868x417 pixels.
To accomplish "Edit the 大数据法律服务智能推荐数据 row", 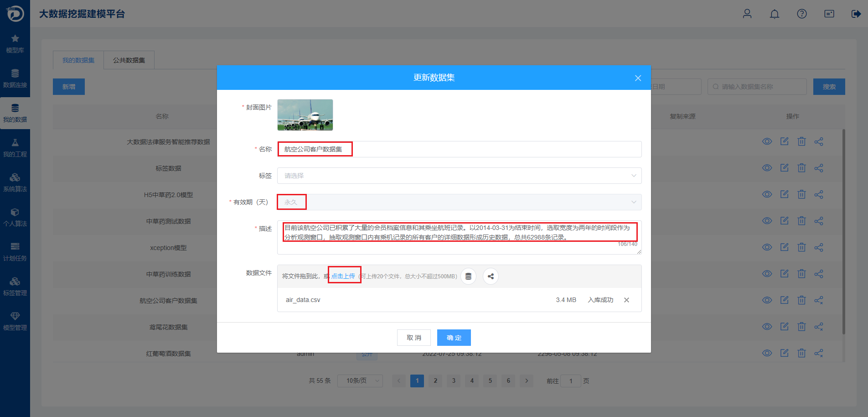I will point(784,141).
